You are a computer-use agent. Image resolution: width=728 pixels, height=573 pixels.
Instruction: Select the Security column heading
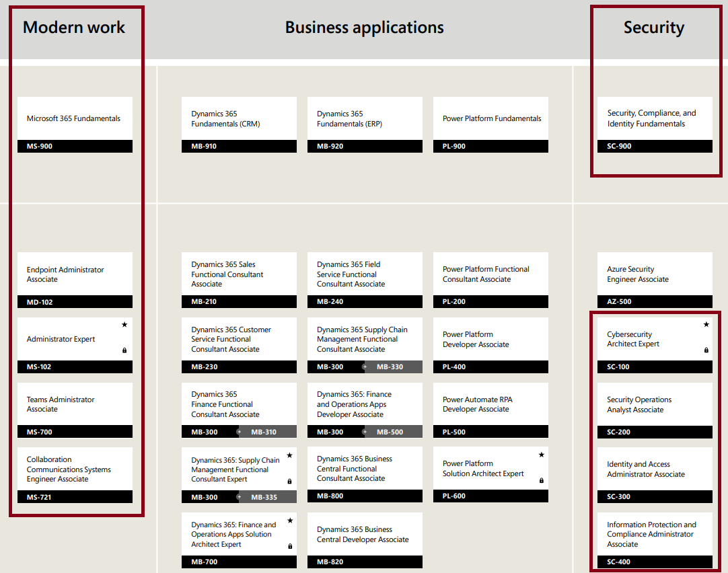click(x=654, y=28)
